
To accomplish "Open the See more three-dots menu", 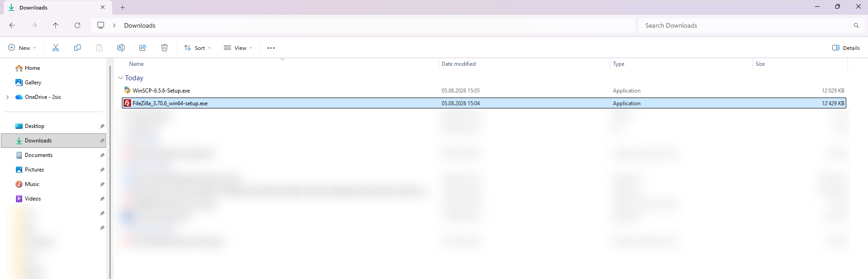I will pyautogui.click(x=271, y=48).
